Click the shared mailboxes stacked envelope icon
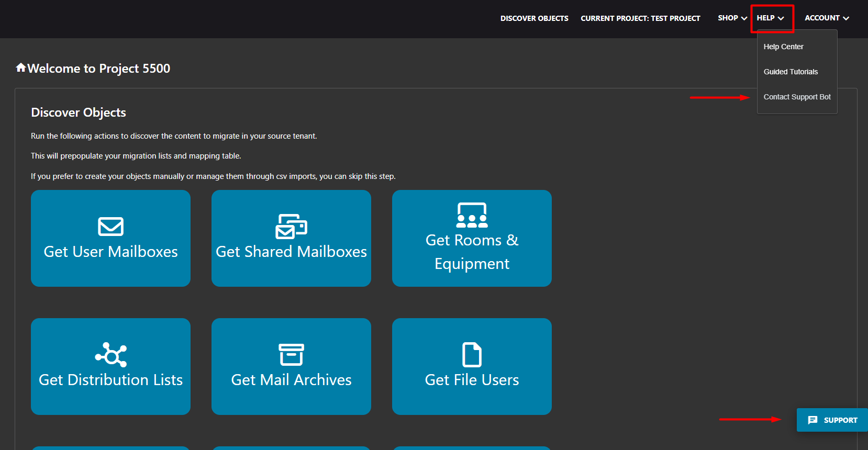The width and height of the screenshot is (868, 450). pos(291,226)
